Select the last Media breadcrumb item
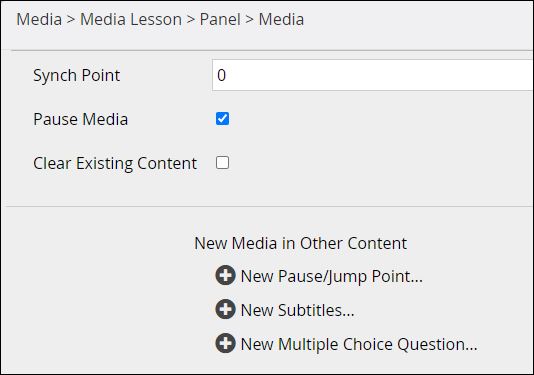This screenshot has height=375, width=534. [x=281, y=19]
